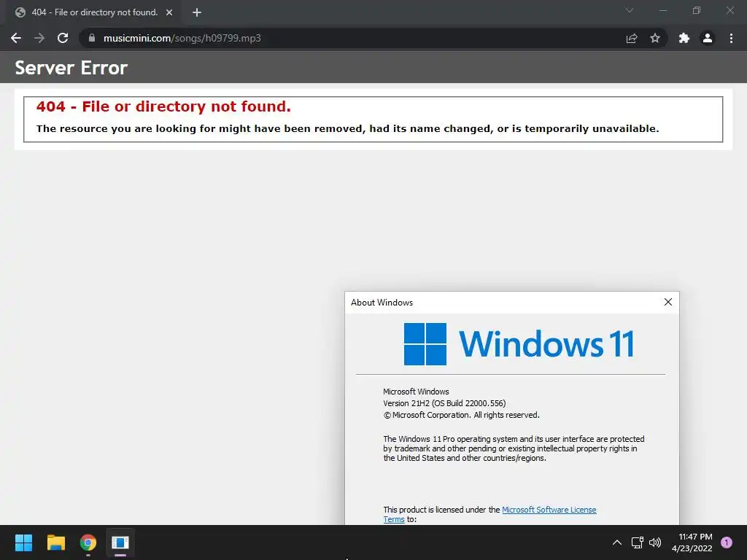Go back using the browser back arrow
Screen dimensions: 747x560
pos(16,38)
